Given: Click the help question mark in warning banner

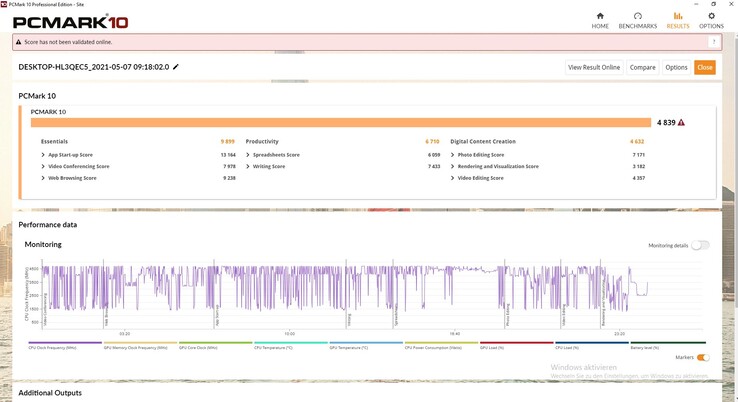Looking at the screenshot, I should click(713, 42).
